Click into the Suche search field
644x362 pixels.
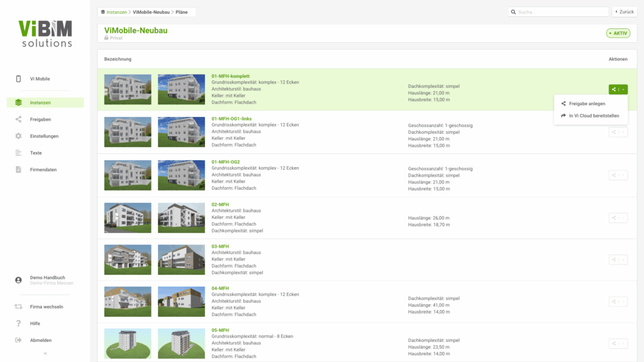pyautogui.click(x=560, y=12)
